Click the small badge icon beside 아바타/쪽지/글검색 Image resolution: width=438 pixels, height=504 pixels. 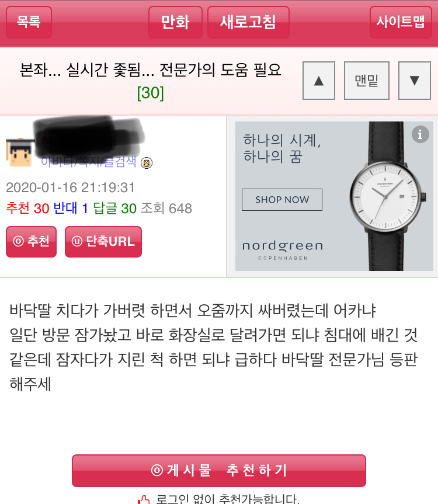[x=147, y=164]
